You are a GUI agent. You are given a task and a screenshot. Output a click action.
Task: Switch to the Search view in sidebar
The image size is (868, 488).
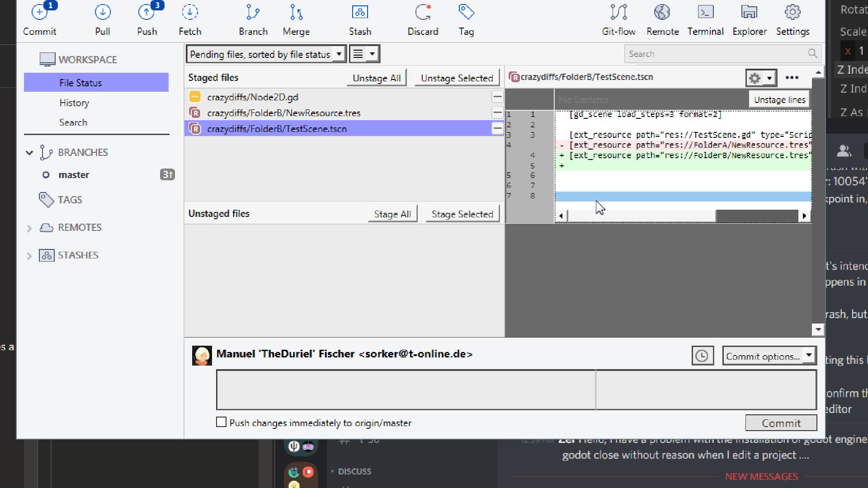[73, 122]
